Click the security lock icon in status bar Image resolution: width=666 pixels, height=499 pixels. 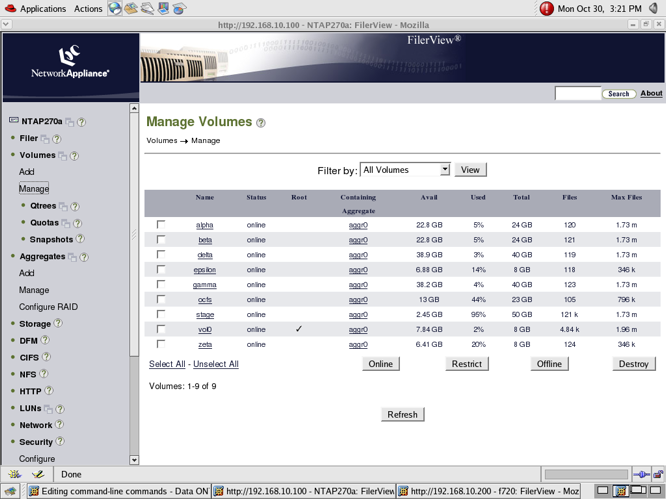[658, 474]
